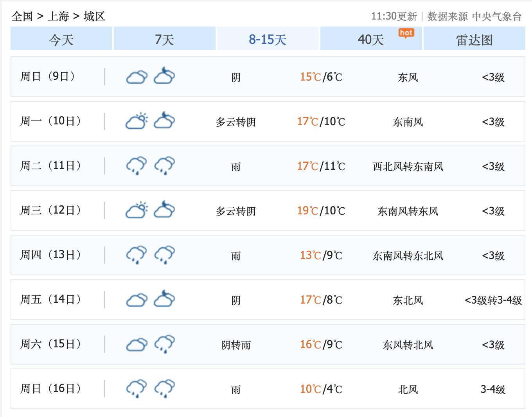The height and width of the screenshot is (417, 532).
Task: Go to 全国 in the breadcrumb
Action: [22, 16]
